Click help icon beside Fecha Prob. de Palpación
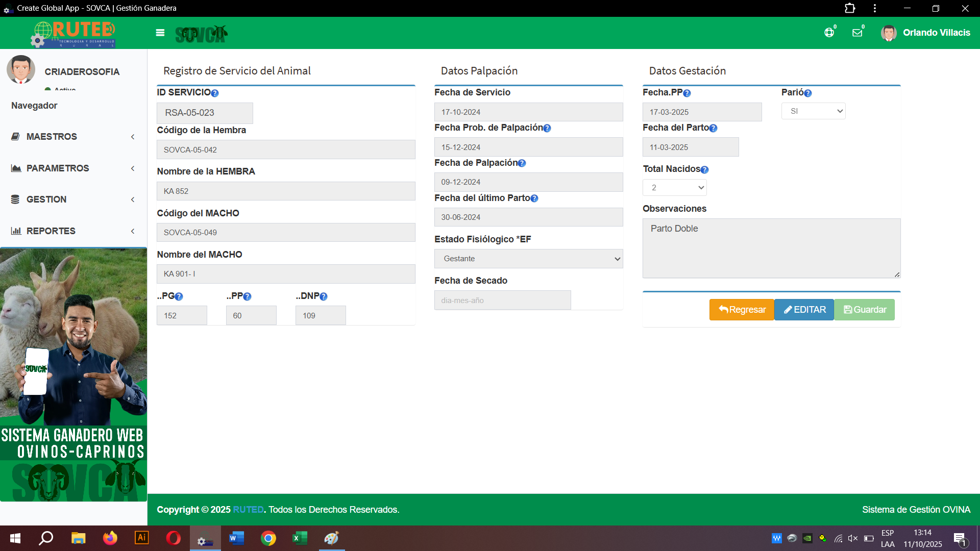This screenshot has height=551, width=980. tap(547, 129)
